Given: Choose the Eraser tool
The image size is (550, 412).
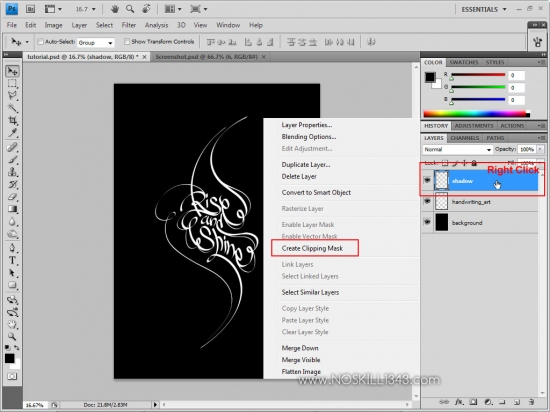Looking at the screenshot, I should click(x=12, y=197).
